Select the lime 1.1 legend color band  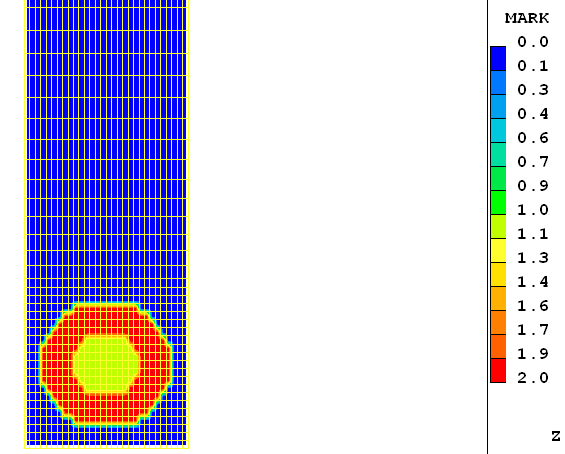pos(498,227)
